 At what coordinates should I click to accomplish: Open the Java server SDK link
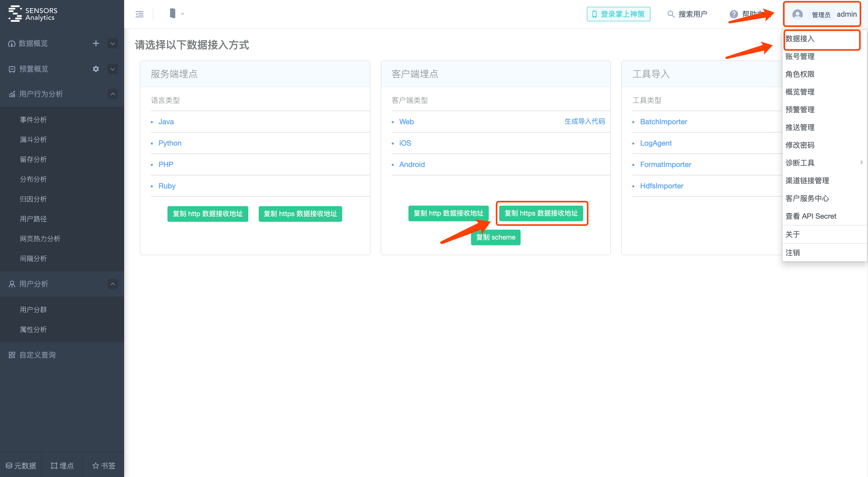pyautogui.click(x=166, y=122)
